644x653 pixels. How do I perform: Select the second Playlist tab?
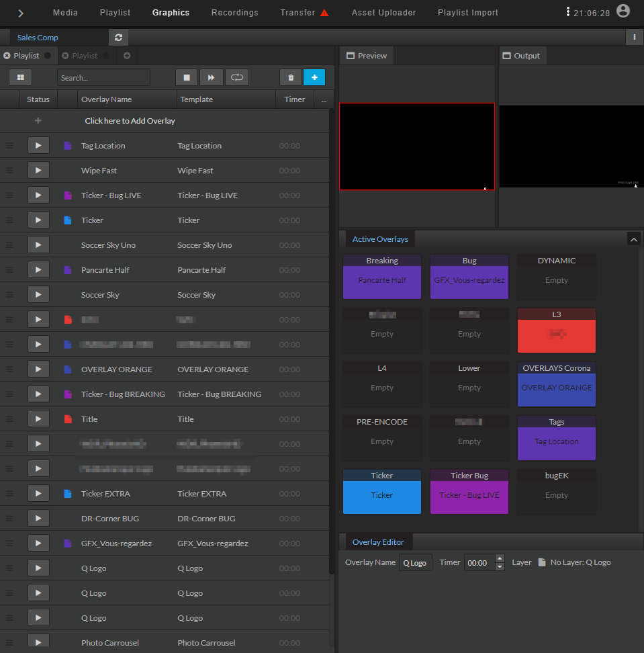84,56
